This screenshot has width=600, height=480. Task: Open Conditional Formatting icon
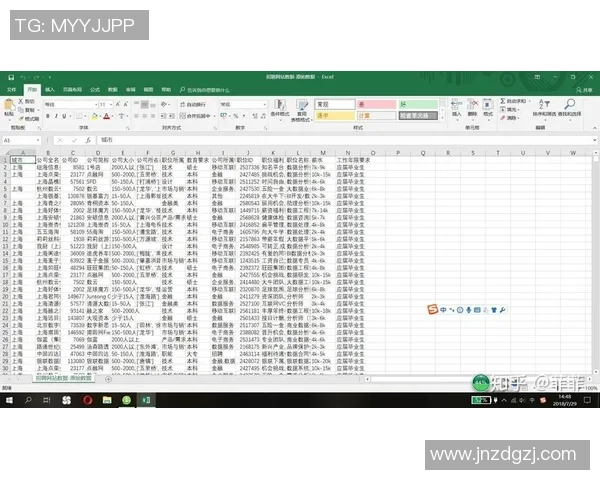pos(280,105)
